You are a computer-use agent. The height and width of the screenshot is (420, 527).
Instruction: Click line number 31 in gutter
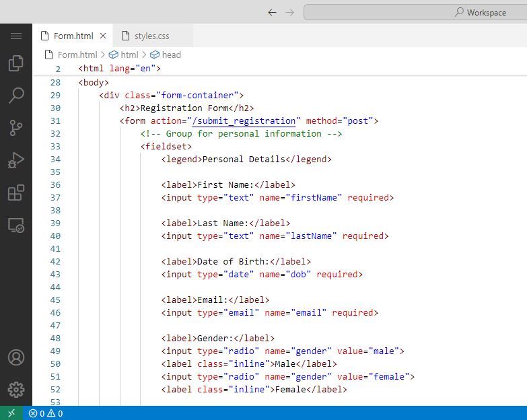point(55,121)
